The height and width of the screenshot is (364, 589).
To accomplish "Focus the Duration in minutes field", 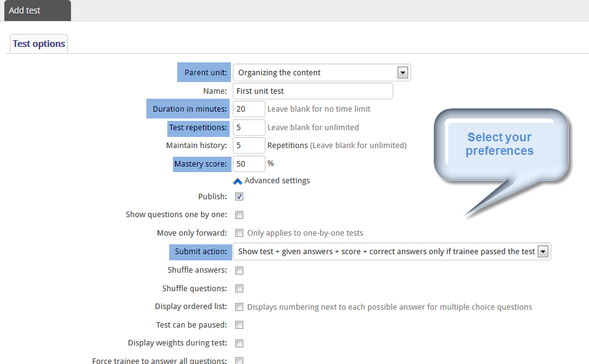I will [x=249, y=109].
